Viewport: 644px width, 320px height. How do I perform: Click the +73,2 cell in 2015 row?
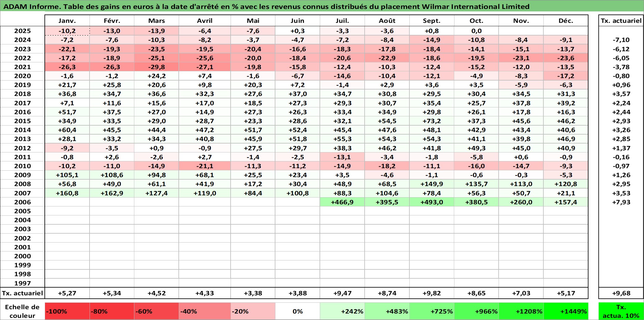pyautogui.click(x=432, y=121)
